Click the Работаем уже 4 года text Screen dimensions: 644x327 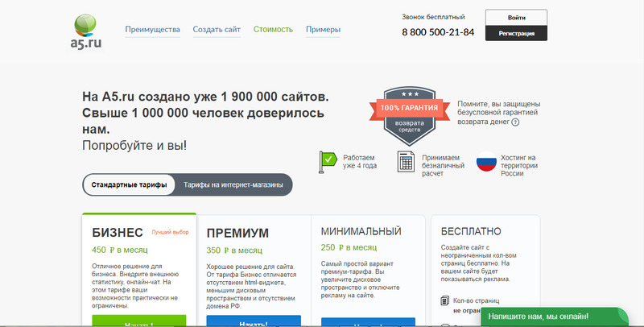360,161
